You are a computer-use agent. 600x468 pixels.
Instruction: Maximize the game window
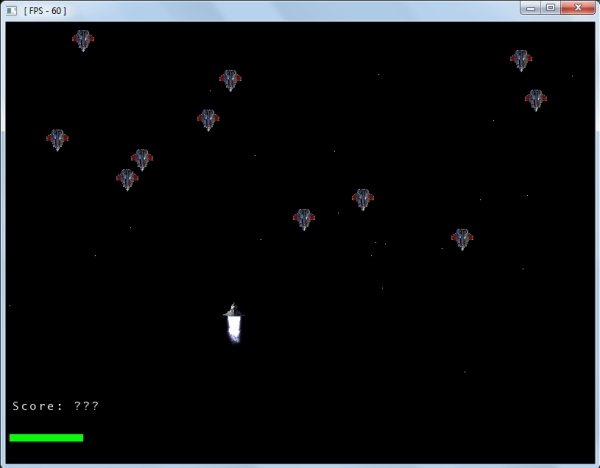[x=550, y=8]
